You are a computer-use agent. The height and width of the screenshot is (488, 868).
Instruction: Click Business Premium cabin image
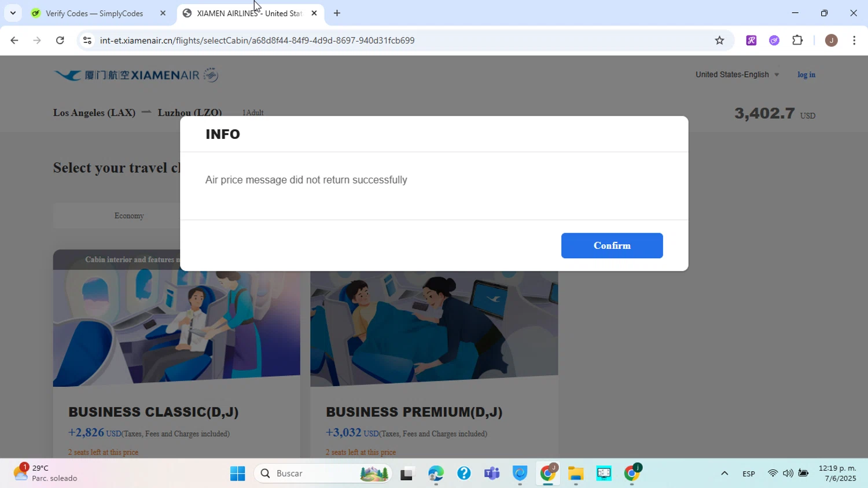click(434, 328)
